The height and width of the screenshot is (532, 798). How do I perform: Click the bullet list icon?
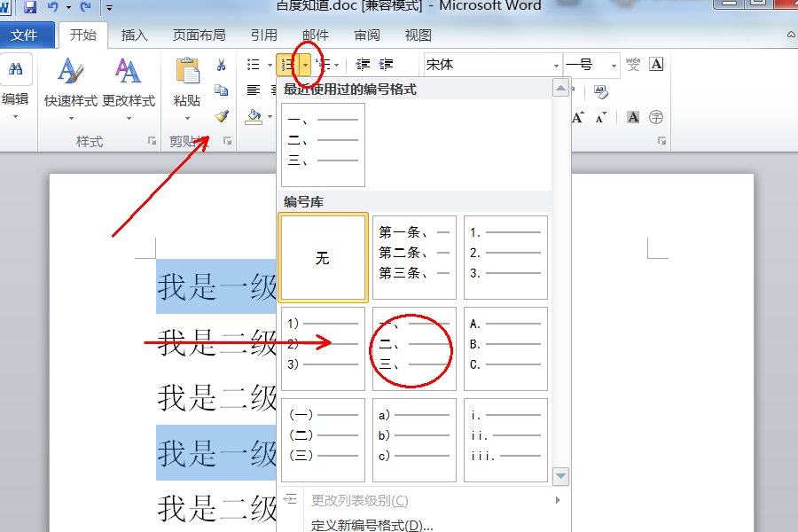tap(254, 65)
